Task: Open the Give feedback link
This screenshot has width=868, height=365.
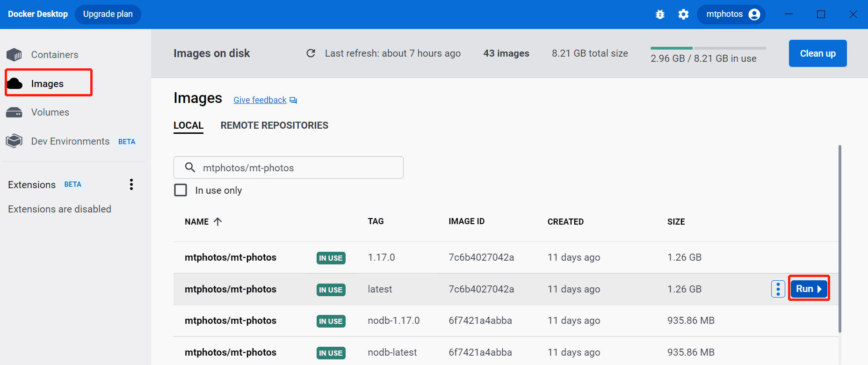Action: click(260, 100)
